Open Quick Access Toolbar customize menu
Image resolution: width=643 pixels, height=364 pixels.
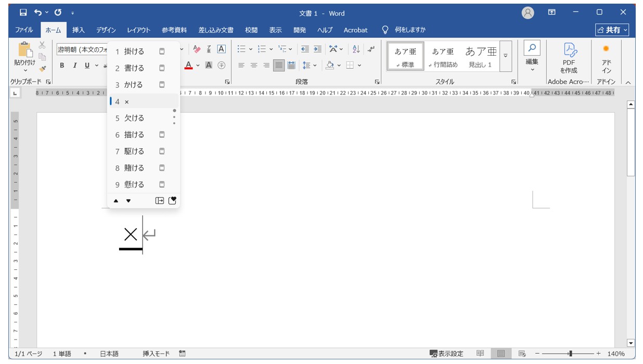(73, 13)
